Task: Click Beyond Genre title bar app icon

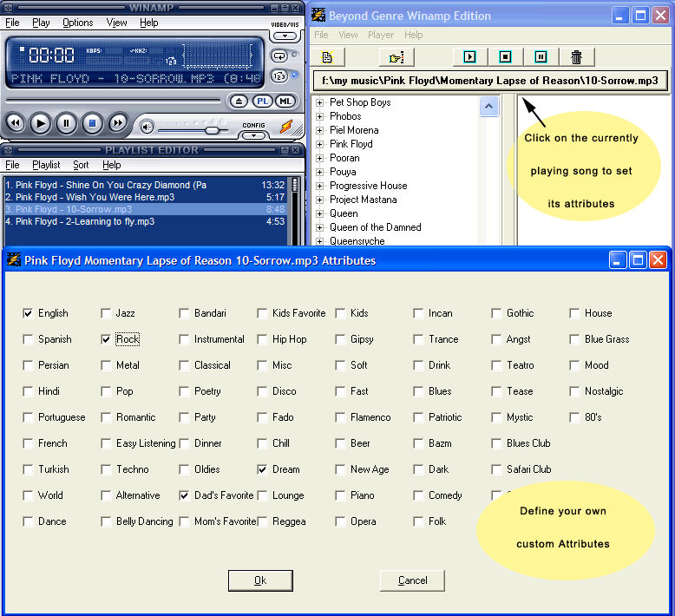Action: click(x=318, y=15)
